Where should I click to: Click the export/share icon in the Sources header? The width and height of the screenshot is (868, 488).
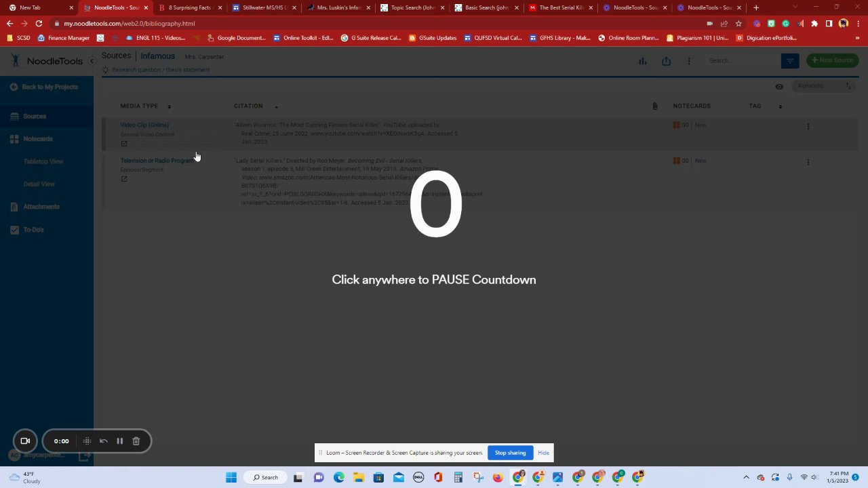667,61
